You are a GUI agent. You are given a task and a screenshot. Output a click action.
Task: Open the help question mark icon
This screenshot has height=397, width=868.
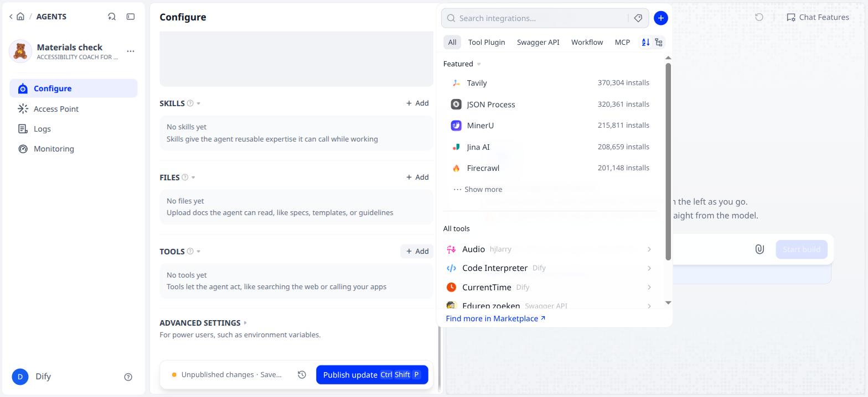128,377
